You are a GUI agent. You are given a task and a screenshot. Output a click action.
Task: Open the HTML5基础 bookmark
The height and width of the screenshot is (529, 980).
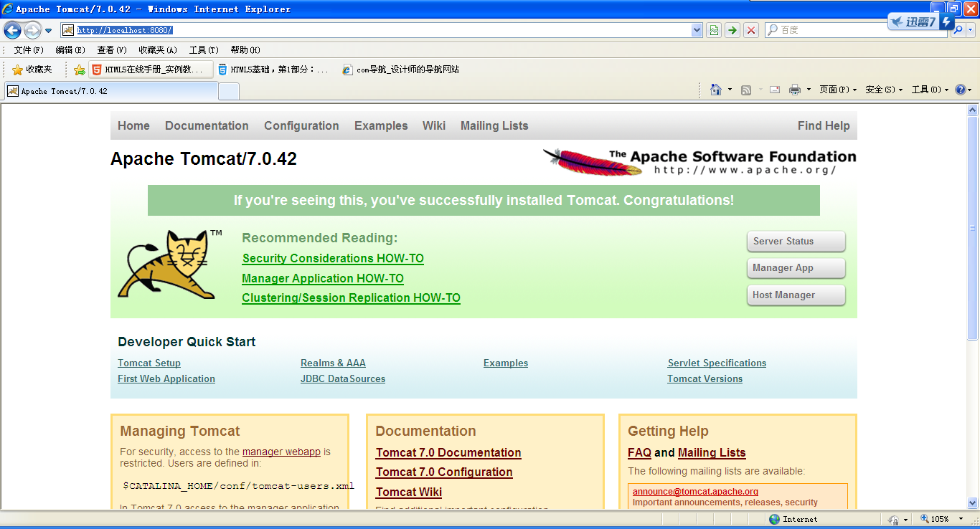(x=274, y=70)
